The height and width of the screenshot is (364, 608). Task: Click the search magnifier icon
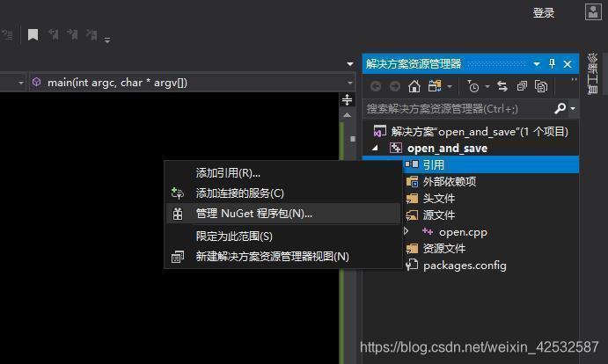560,108
